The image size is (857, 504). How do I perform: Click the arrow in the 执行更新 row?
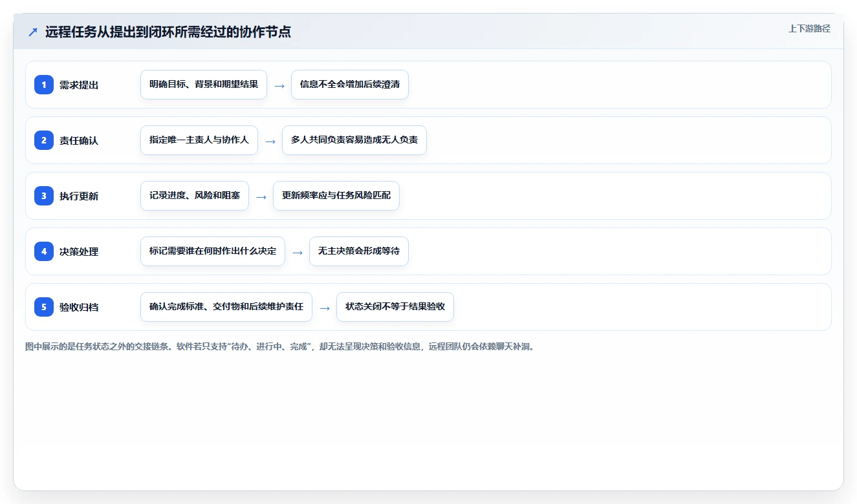pyautogui.click(x=261, y=196)
